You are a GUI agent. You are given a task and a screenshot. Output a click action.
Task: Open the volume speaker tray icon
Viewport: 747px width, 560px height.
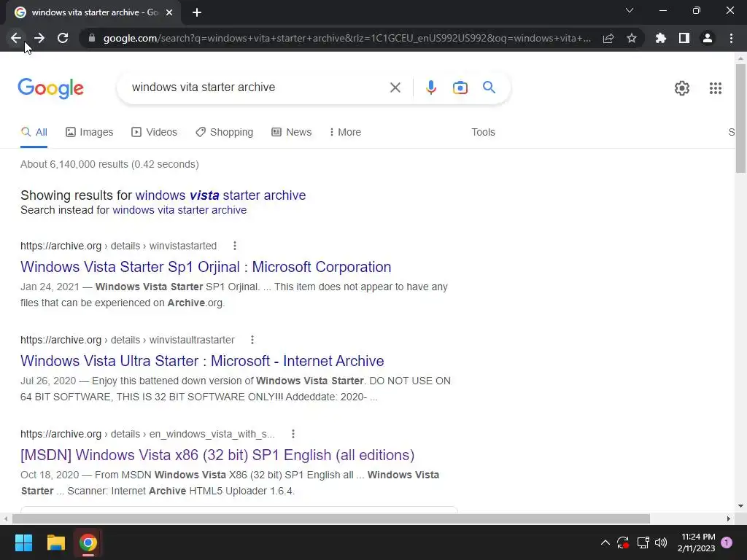[661, 542]
